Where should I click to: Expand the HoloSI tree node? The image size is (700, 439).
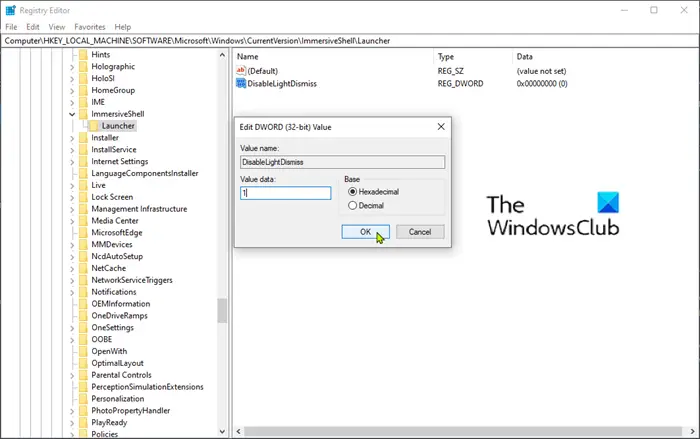click(72, 79)
